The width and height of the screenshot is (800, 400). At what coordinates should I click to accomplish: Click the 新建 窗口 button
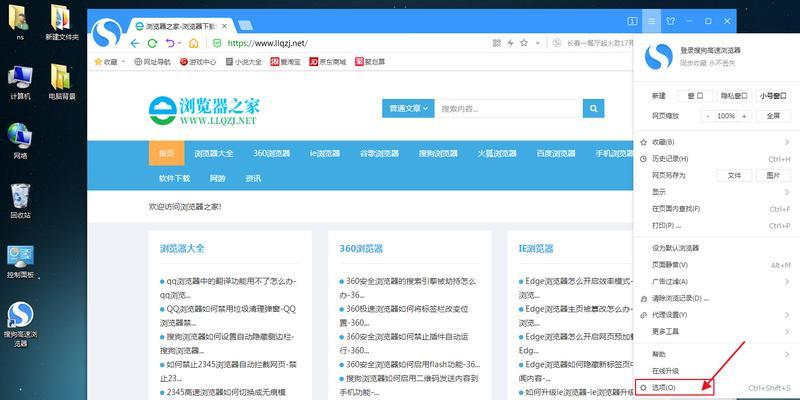pos(695,95)
